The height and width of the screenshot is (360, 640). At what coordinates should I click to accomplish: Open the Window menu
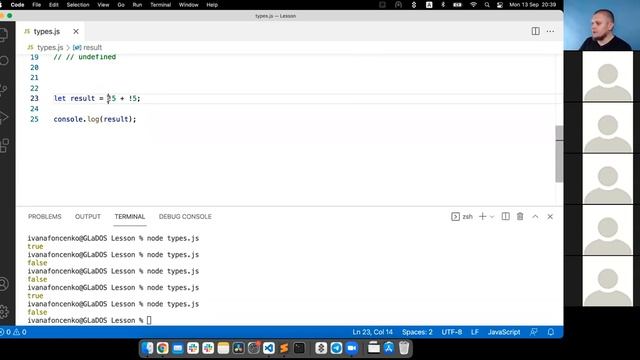click(189, 5)
